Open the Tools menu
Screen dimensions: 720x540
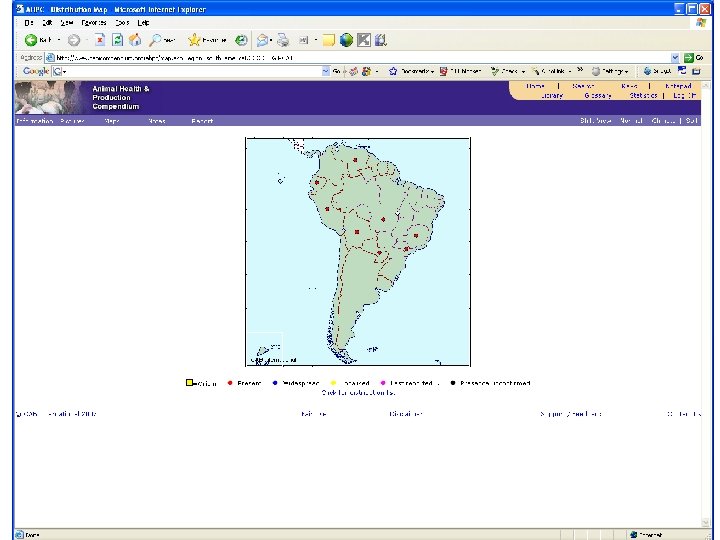pyautogui.click(x=122, y=22)
